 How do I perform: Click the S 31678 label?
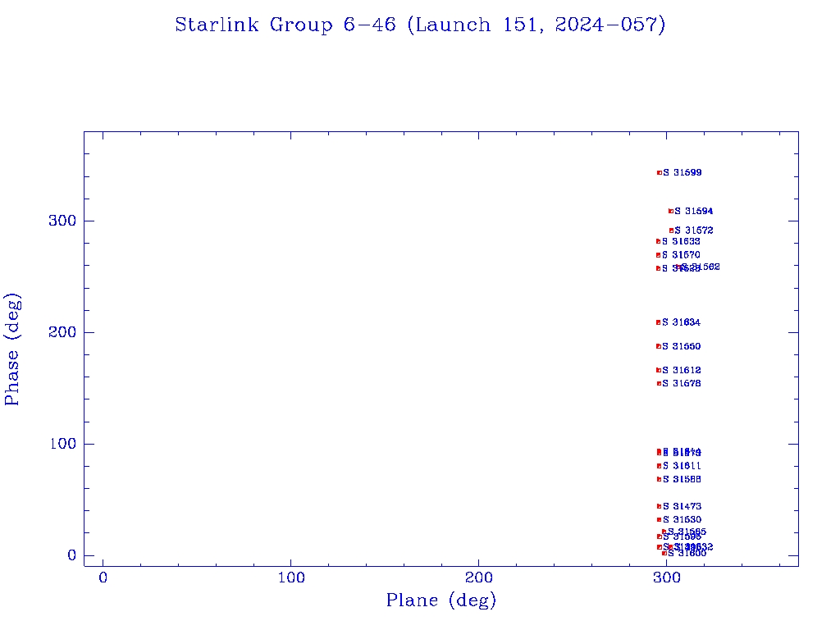[682, 384]
